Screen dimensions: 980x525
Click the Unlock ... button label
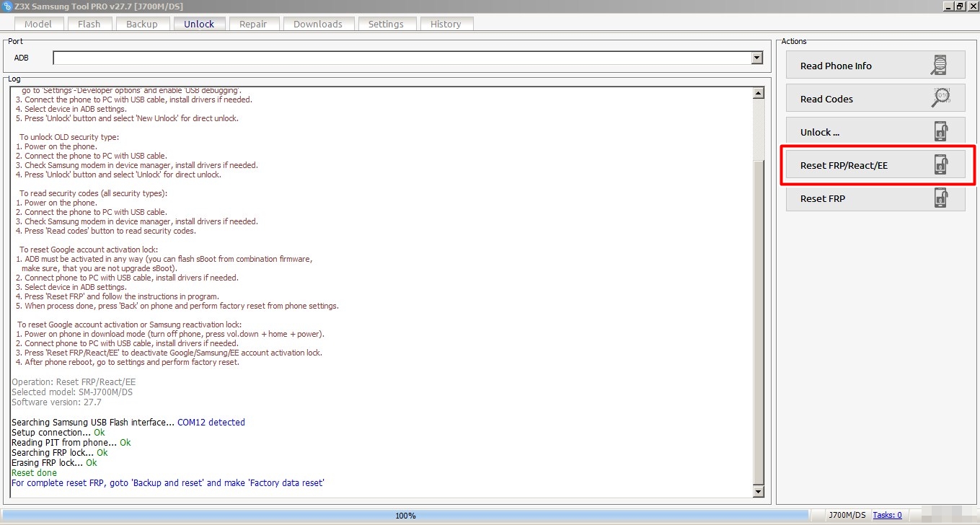pyautogui.click(x=820, y=132)
